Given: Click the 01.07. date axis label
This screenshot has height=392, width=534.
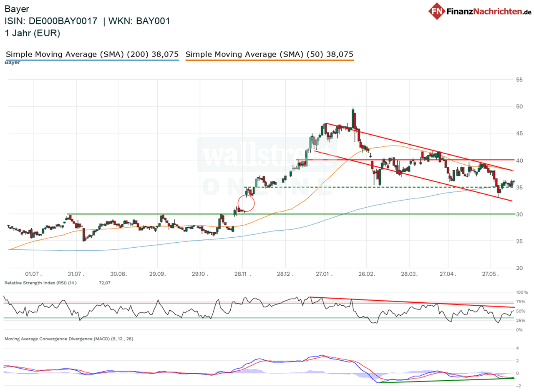Looking at the screenshot, I should pyautogui.click(x=34, y=275).
